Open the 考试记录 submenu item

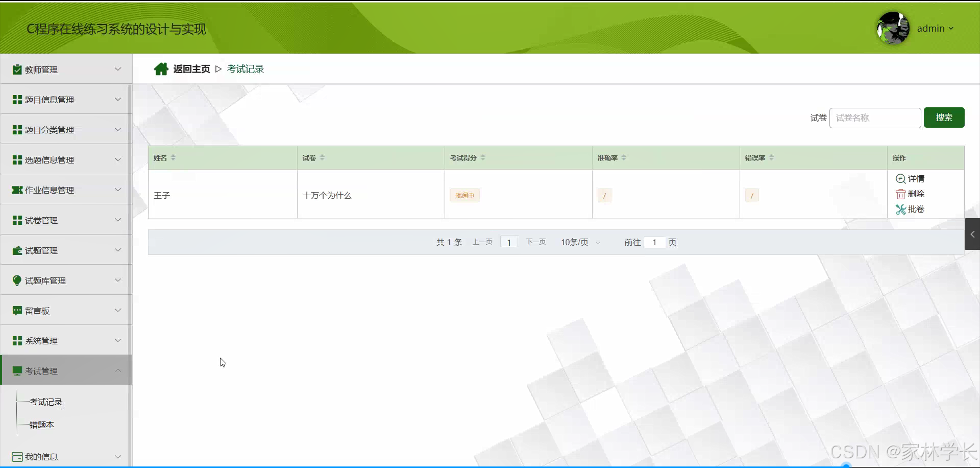pyautogui.click(x=46, y=402)
